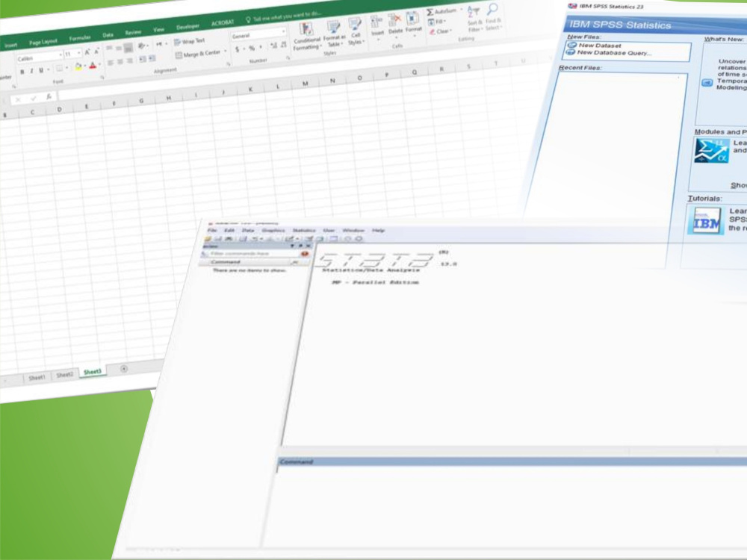The width and height of the screenshot is (747, 560).
Task: Apply Excel yellow Fill Color
Action: point(78,66)
